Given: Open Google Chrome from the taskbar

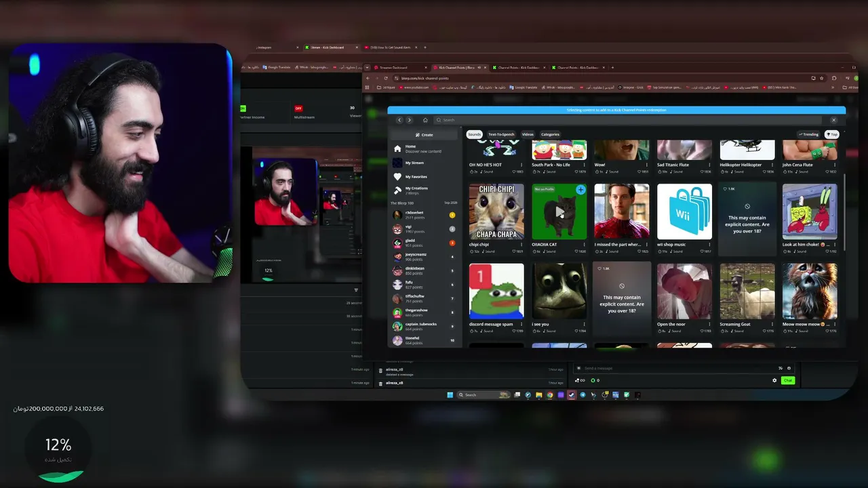Looking at the screenshot, I should click(x=550, y=394).
